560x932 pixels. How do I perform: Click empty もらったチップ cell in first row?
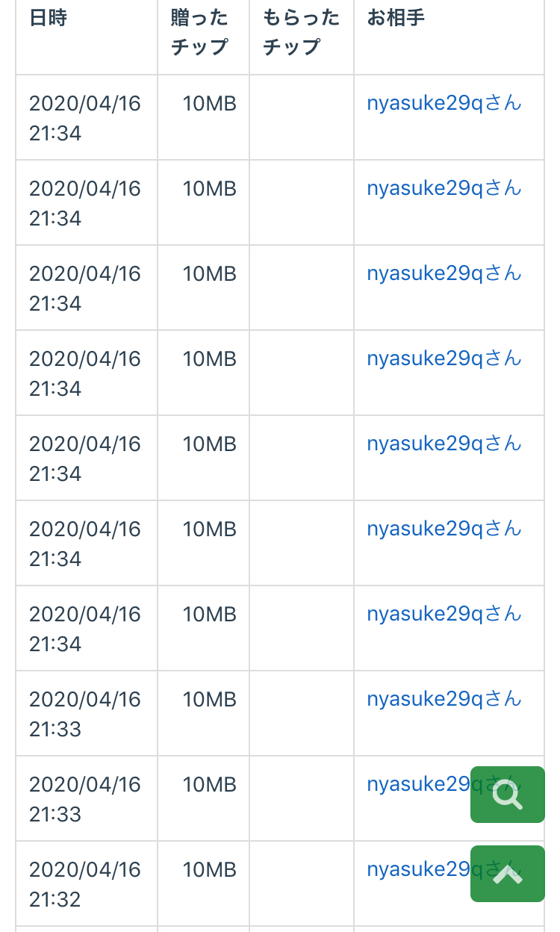coord(302,117)
